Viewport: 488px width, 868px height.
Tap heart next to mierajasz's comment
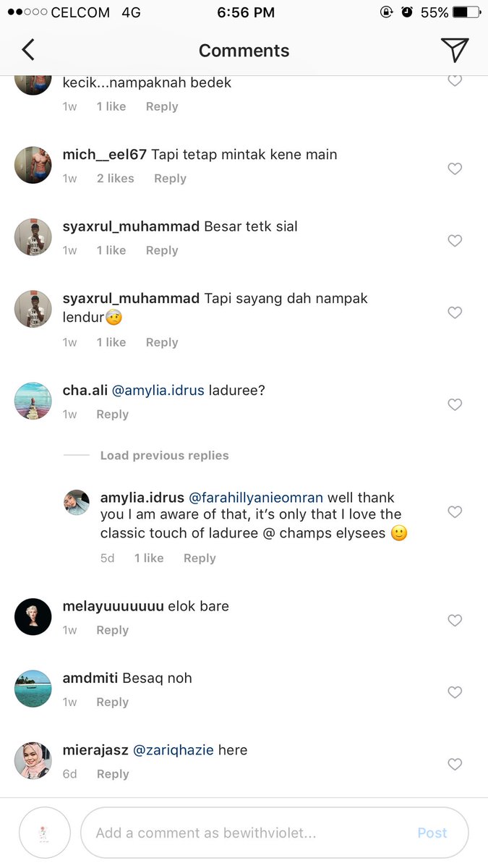tap(455, 765)
